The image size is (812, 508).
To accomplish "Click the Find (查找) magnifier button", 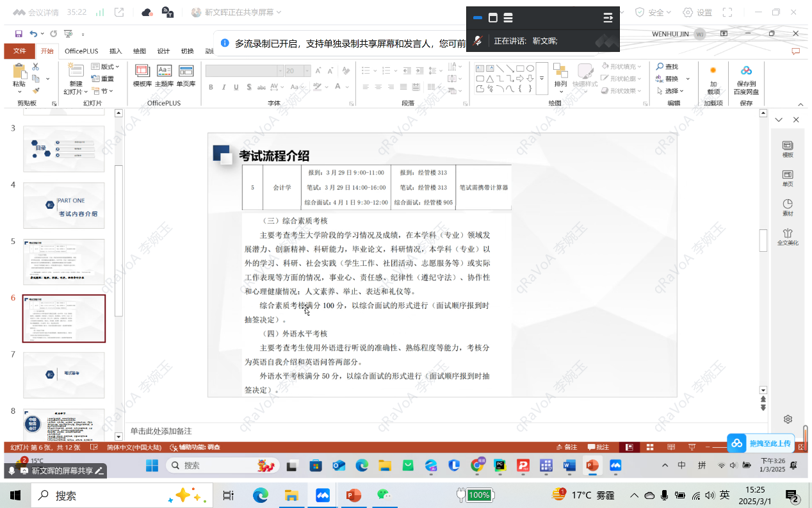I will point(667,67).
